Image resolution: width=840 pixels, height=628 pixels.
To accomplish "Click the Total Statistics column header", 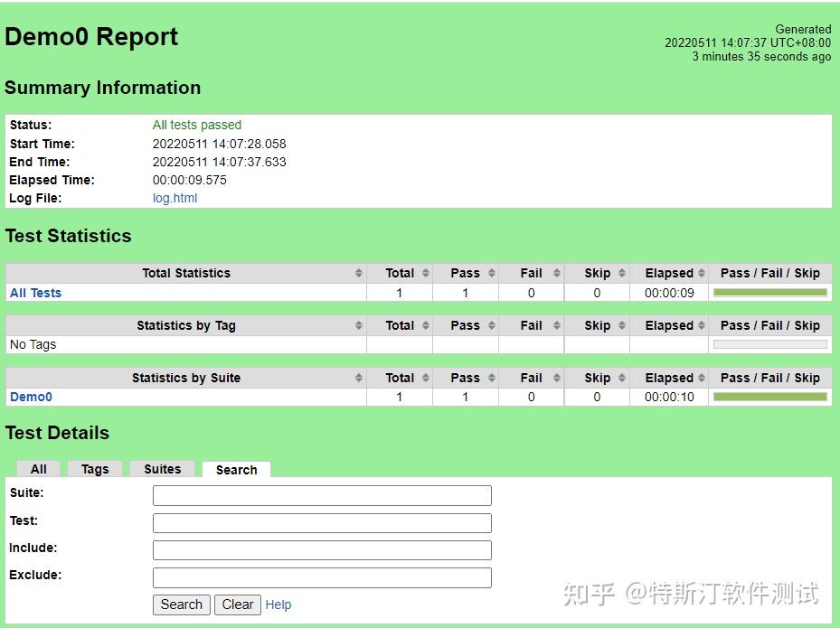I will [186, 273].
